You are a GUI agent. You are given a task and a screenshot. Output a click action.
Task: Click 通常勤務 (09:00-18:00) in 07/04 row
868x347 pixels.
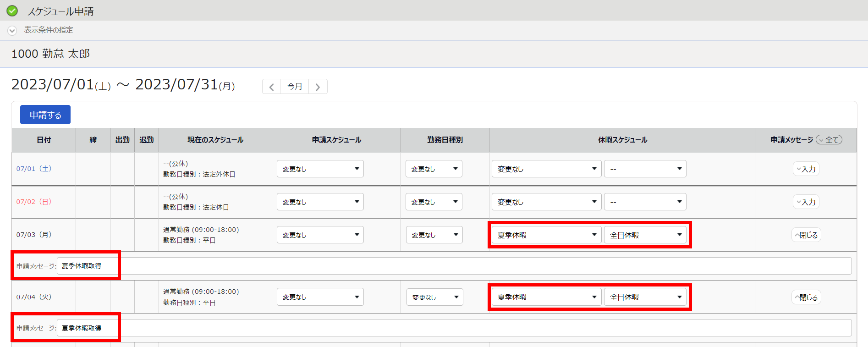click(201, 292)
